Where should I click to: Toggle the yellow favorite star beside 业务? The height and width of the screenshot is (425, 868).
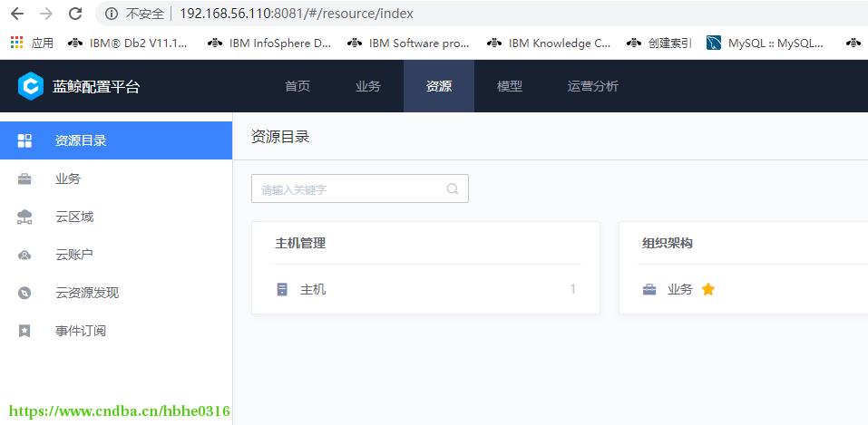pyautogui.click(x=707, y=289)
